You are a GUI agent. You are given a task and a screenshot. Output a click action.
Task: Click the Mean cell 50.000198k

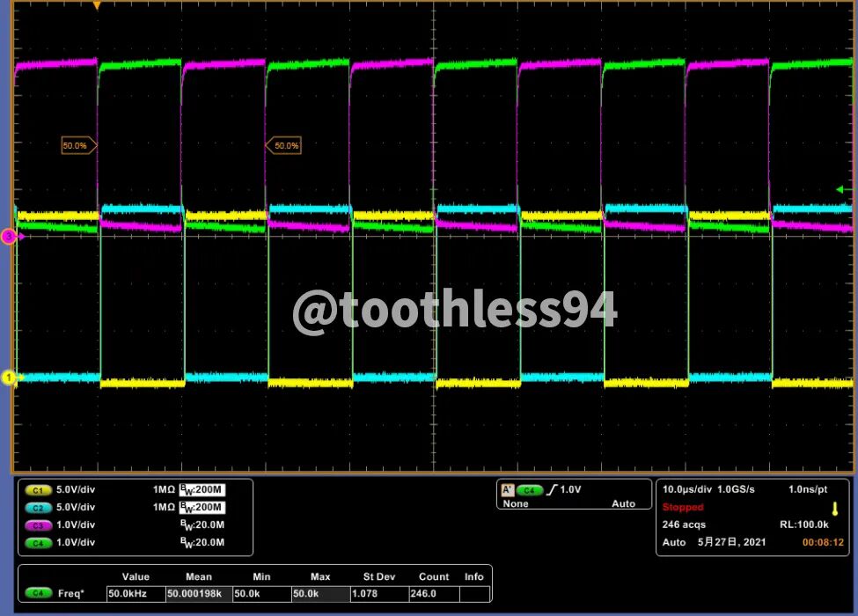(x=199, y=594)
